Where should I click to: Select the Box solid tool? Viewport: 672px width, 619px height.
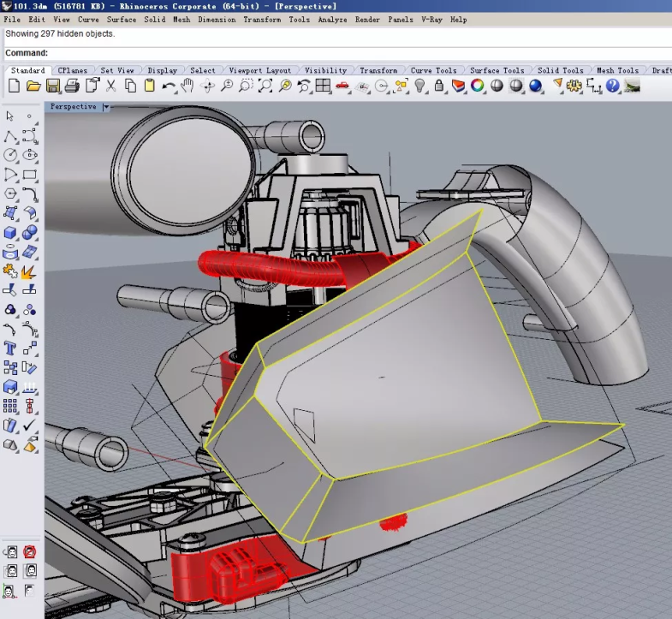[x=10, y=233]
